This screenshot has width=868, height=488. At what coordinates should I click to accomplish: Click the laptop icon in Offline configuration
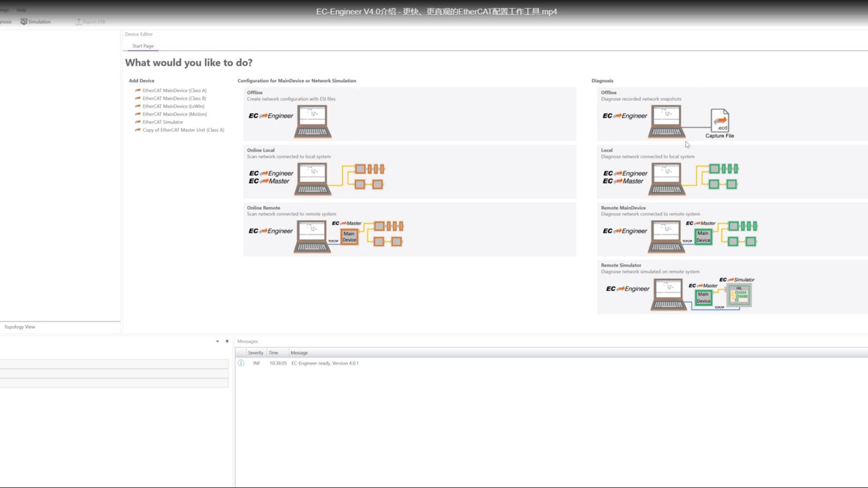tap(313, 121)
